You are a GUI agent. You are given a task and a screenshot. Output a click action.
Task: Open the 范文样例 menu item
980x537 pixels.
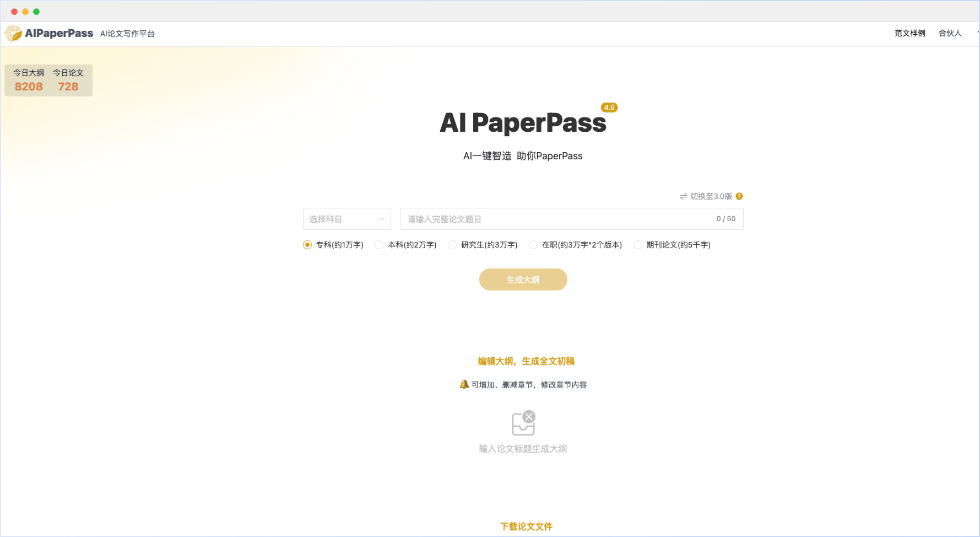(909, 33)
